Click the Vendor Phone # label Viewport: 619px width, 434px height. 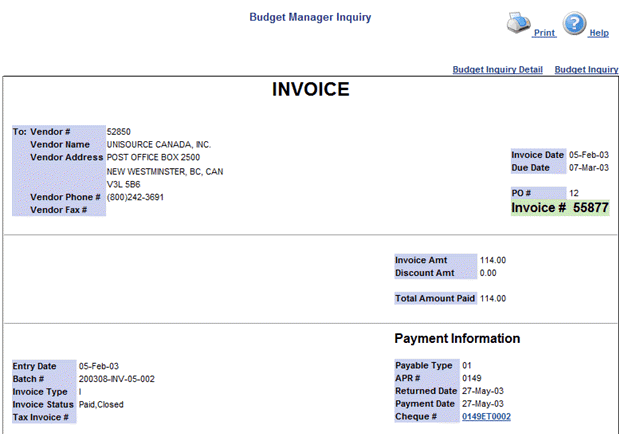65,197
